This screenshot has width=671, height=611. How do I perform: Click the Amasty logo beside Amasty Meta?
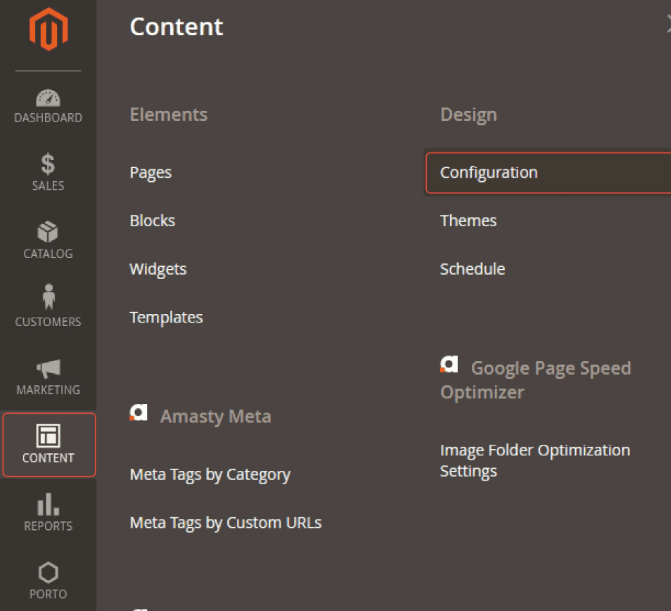[x=138, y=412]
